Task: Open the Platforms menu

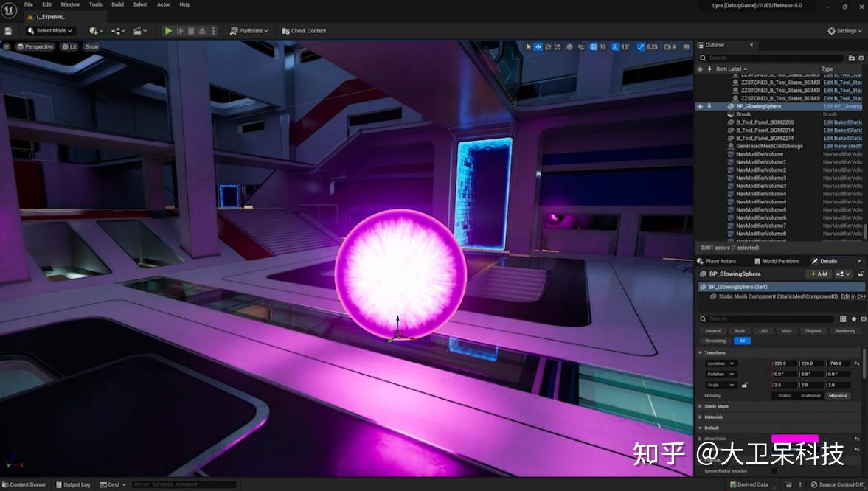Action: [x=249, y=31]
